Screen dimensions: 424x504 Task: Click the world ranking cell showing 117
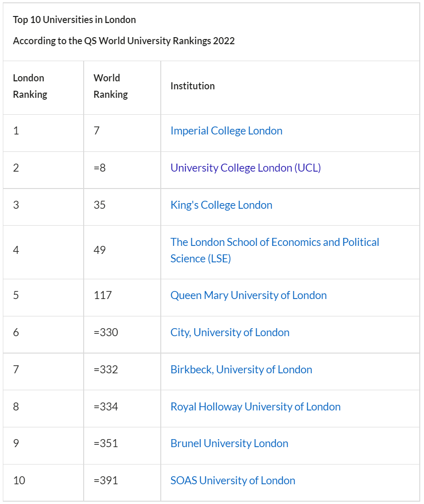[102, 295]
